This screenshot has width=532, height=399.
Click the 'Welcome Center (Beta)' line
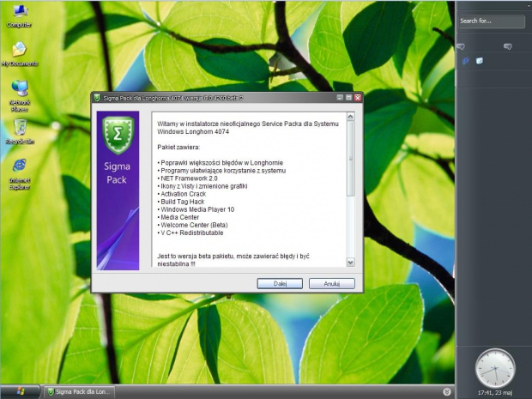click(x=192, y=226)
